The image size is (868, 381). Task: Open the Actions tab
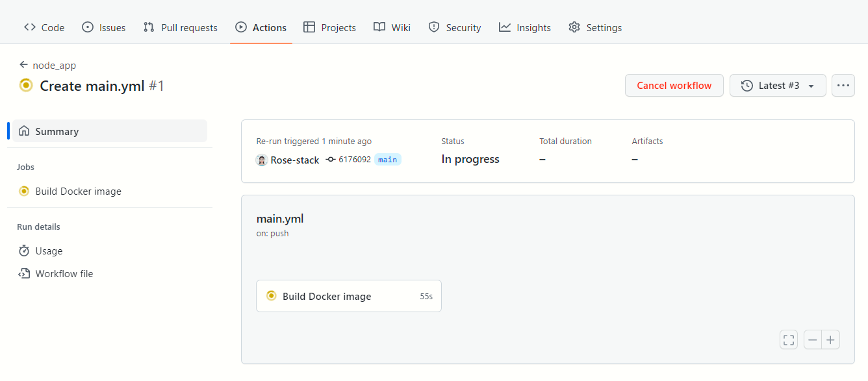[x=261, y=27]
